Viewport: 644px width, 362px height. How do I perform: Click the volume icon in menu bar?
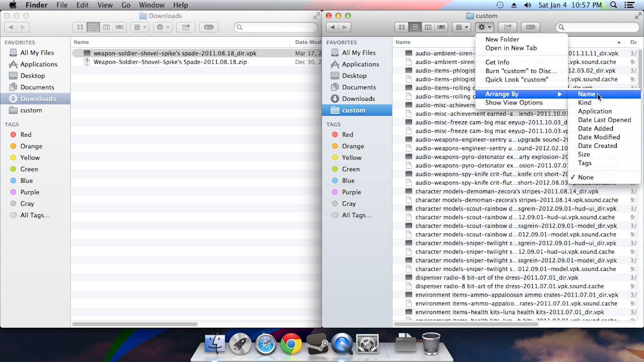[x=527, y=5]
